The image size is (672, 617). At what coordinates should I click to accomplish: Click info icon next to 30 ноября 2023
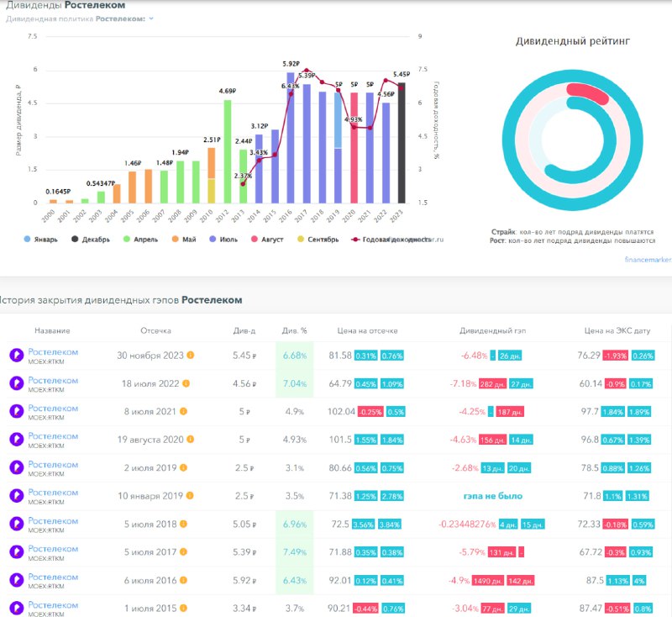coord(191,355)
